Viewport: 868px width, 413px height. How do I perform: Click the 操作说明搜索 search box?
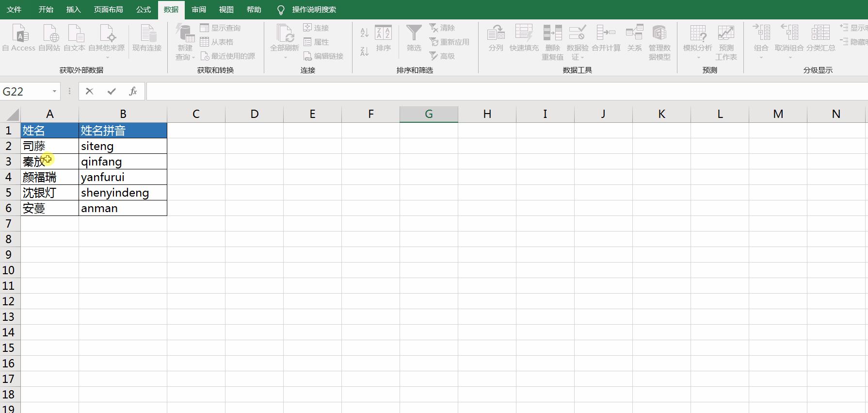point(314,10)
